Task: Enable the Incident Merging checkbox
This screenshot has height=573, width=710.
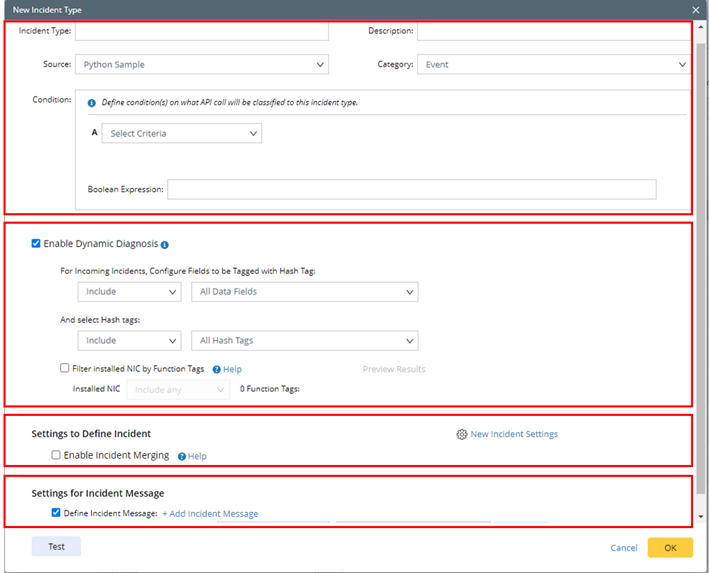Action: coord(57,455)
